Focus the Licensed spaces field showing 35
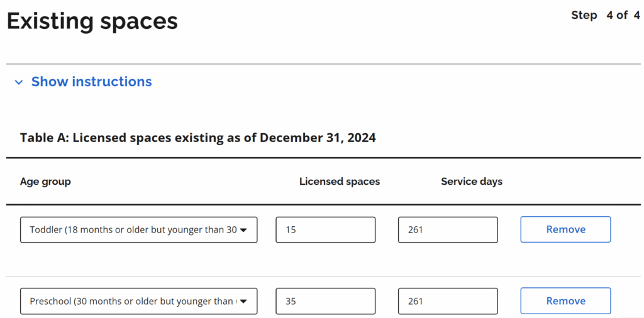Viewport: 644px width, 318px height. [325, 301]
